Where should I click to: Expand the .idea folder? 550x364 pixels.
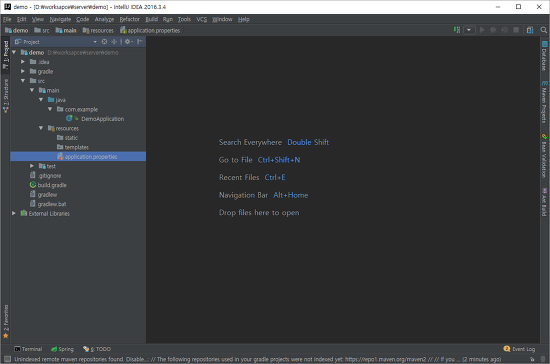[23, 62]
